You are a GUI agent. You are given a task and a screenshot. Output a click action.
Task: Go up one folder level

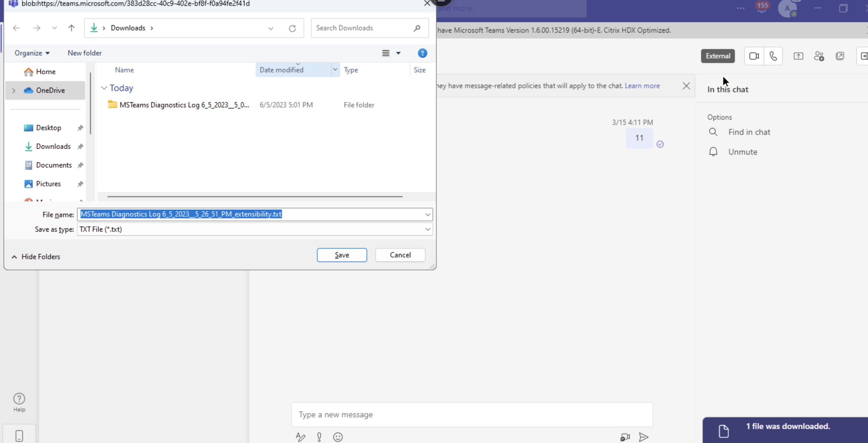coord(72,28)
